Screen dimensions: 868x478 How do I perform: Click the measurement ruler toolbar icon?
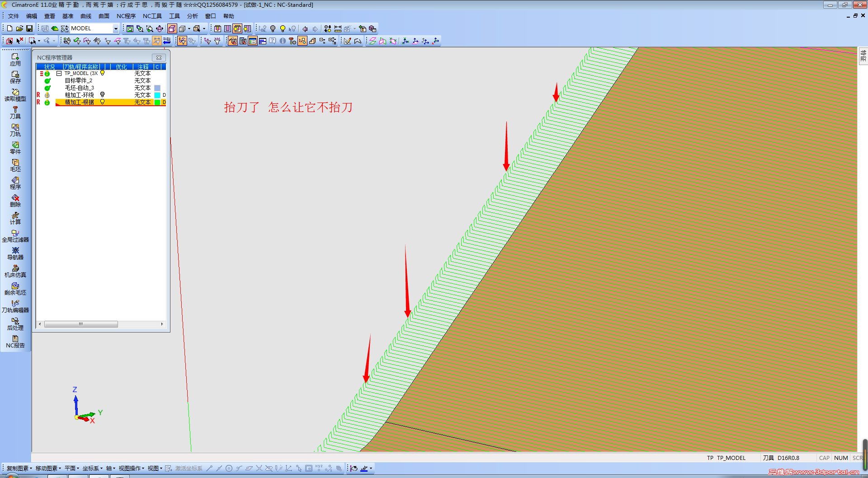point(338,28)
